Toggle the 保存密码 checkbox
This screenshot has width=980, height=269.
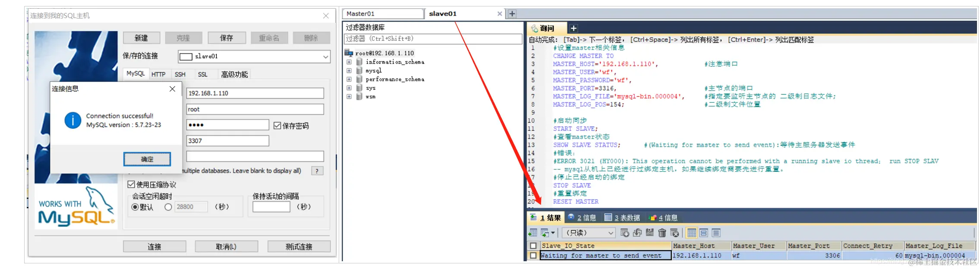click(x=277, y=126)
